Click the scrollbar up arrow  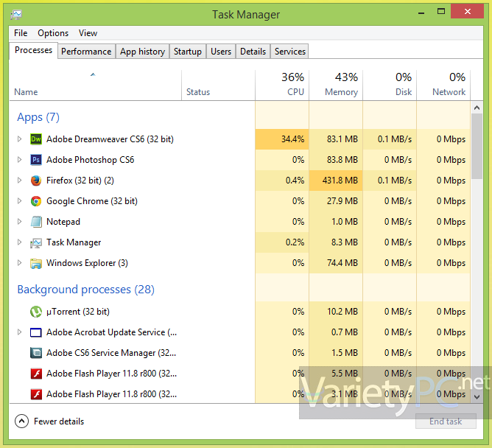[x=477, y=108]
